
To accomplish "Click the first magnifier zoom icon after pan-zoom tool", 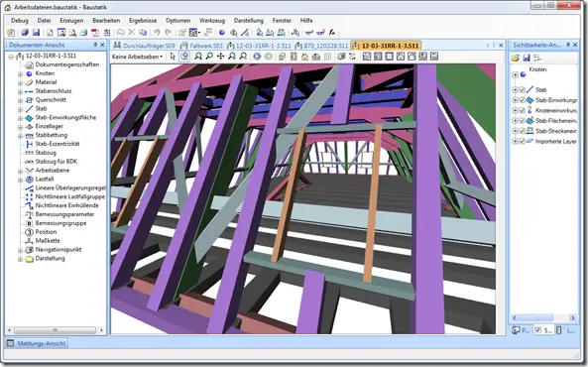I will click(198, 57).
